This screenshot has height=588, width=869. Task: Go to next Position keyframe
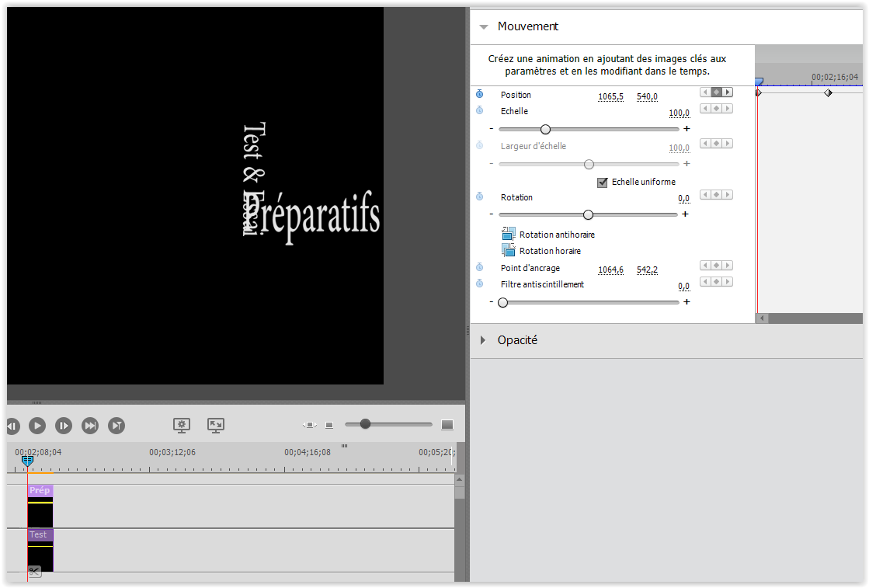(x=728, y=92)
